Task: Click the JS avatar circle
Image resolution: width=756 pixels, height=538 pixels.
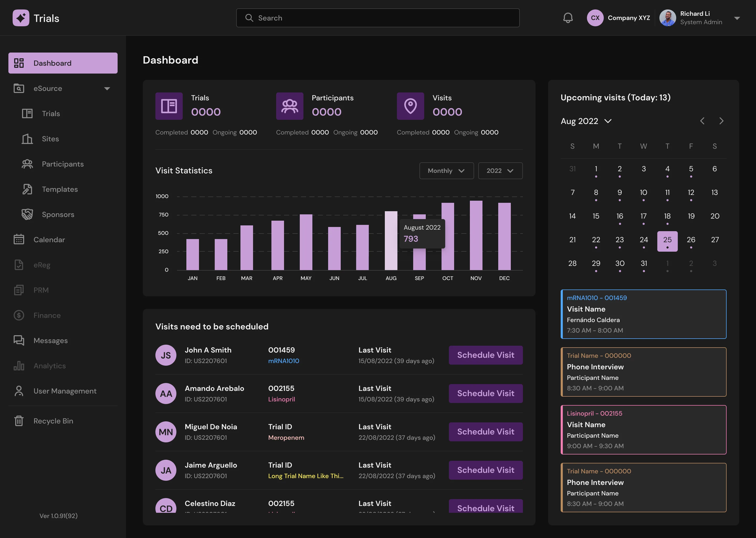Action: coord(166,355)
